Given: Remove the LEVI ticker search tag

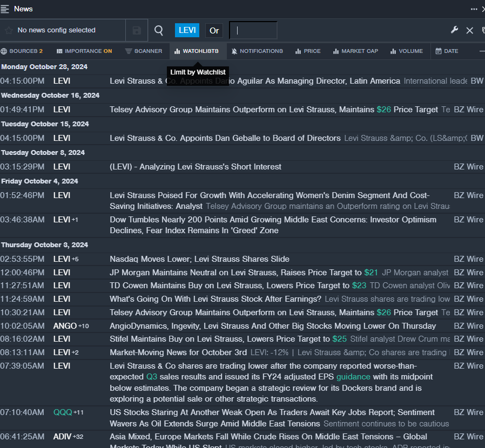Looking at the screenshot, I should 187,30.
